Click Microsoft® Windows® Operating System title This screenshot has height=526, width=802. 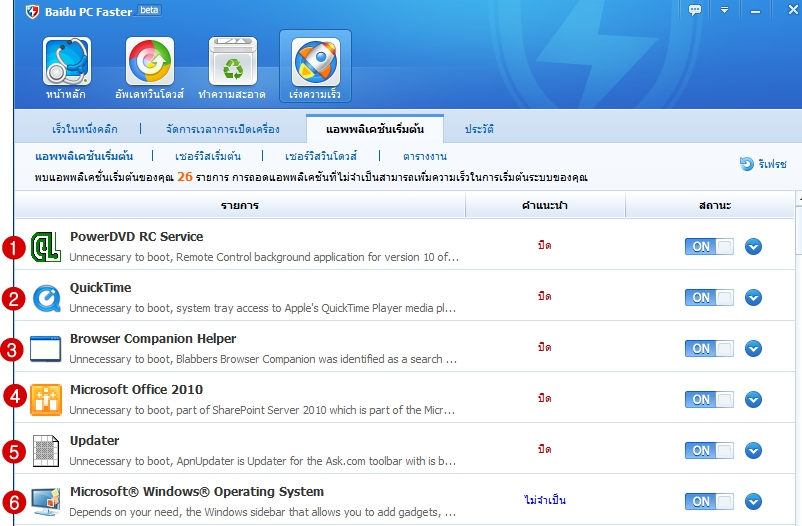197,491
